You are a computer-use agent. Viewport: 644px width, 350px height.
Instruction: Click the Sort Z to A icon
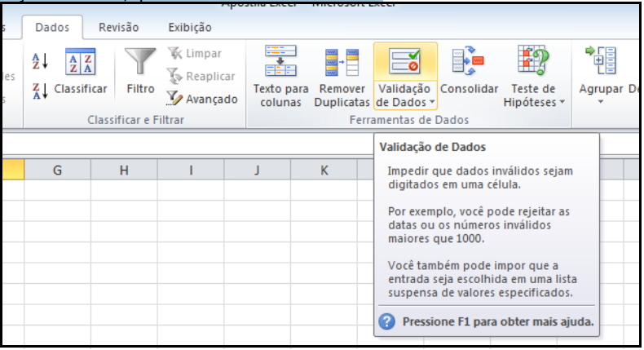tap(40, 90)
